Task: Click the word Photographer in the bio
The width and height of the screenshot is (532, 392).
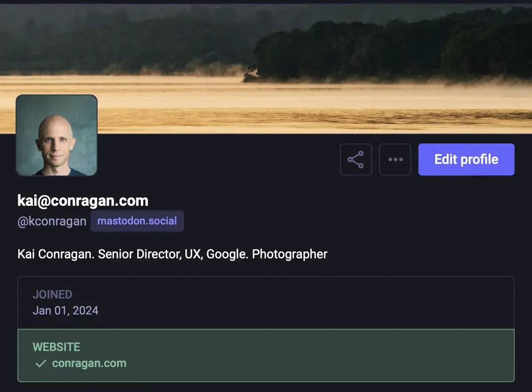Action: coord(289,254)
